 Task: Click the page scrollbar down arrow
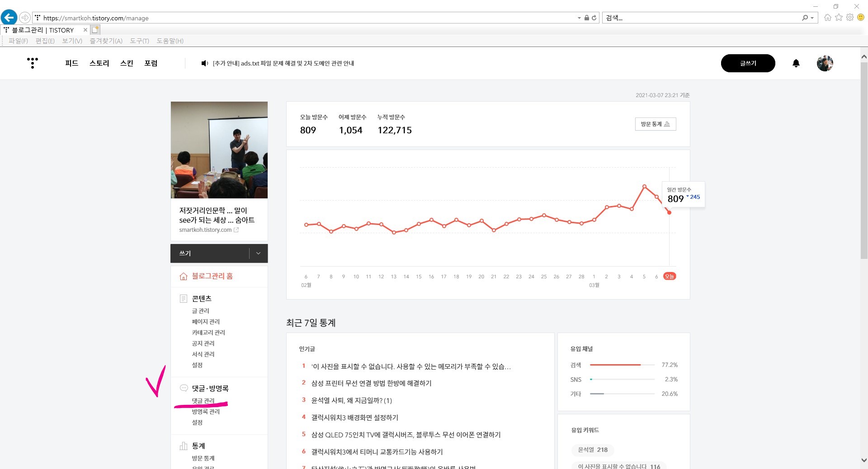pyautogui.click(x=864, y=460)
